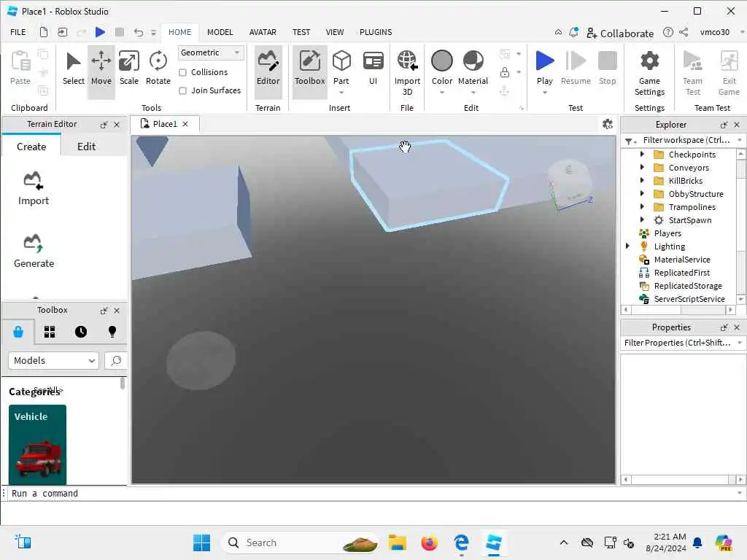
Task: Activate the Select tool
Action: coord(74,68)
